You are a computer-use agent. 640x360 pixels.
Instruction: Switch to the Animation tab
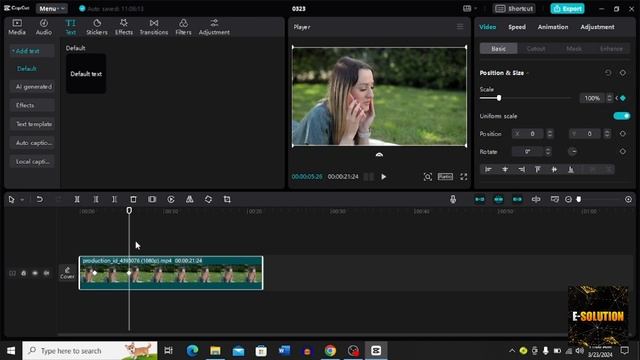click(x=553, y=27)
